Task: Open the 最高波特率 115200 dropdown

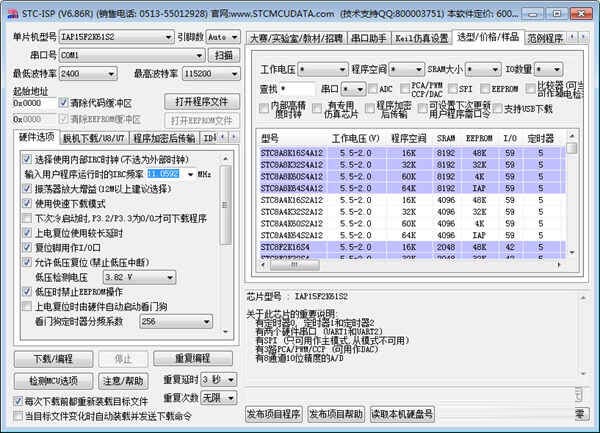Action: click(x=233, y=74)
